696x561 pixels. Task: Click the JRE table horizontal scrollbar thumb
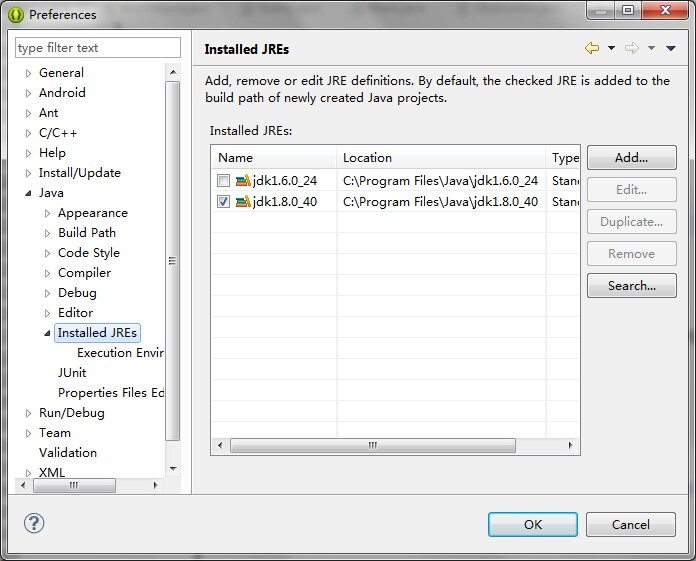coord(373,445)
